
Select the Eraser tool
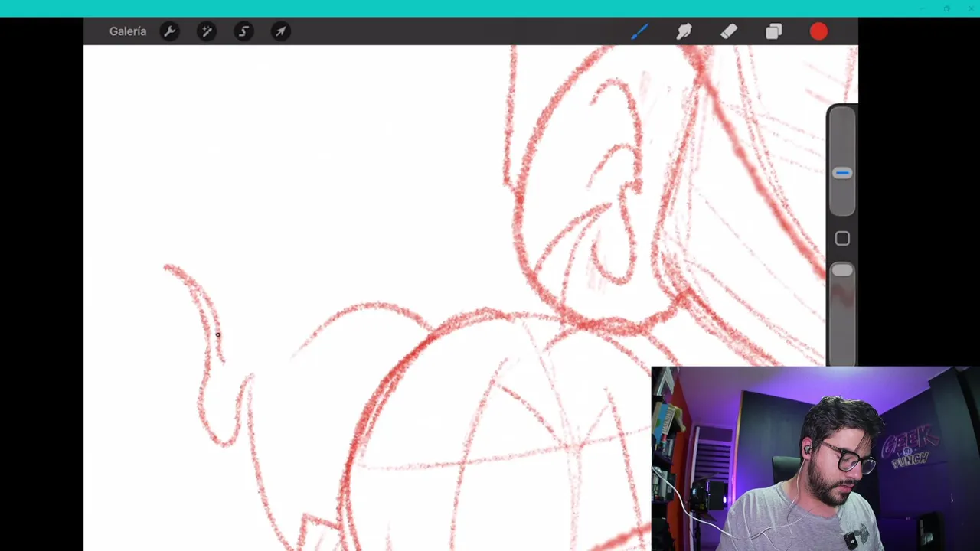pos(729,31)
